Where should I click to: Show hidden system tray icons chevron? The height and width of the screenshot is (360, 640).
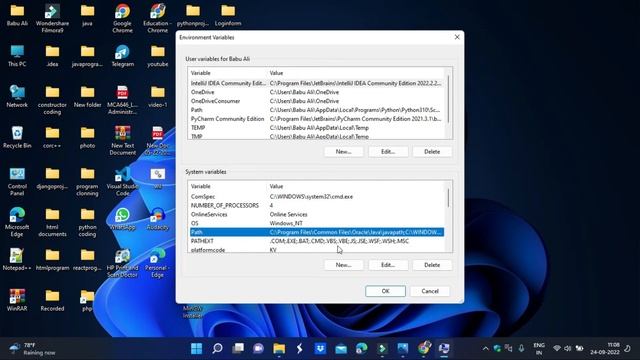[x=485, y=349]
